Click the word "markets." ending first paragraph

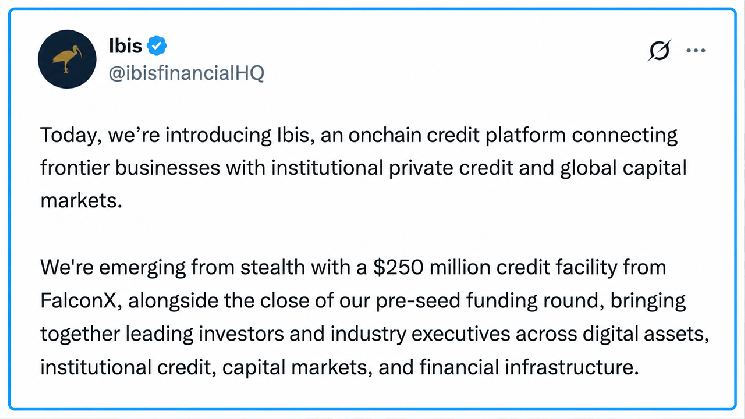click(x=81, y=201)
